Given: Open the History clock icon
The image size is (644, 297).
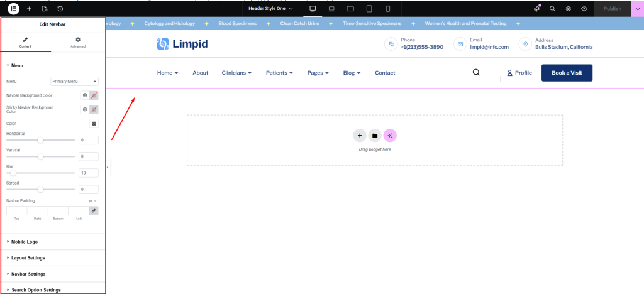Looking at the screenshot, I should pyautogui.click(x=60, y=9).
